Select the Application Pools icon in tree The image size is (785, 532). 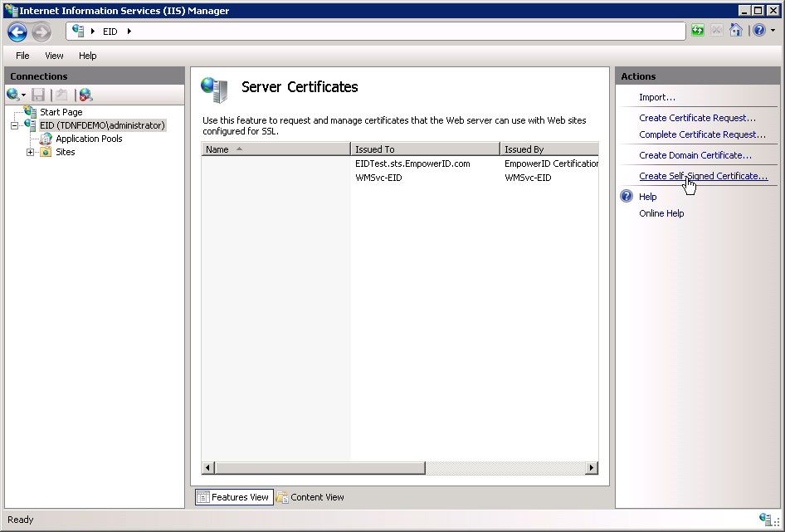[46, 139]
